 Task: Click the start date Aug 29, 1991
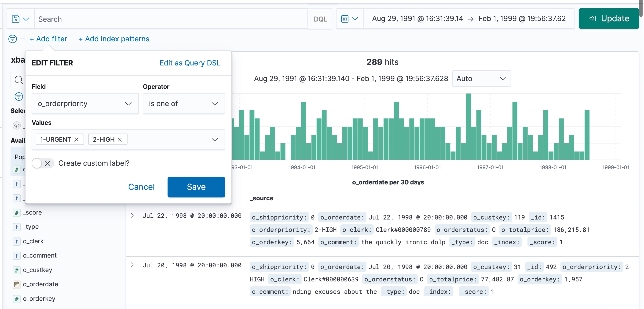pyautogui.click(x=417, y=18)
